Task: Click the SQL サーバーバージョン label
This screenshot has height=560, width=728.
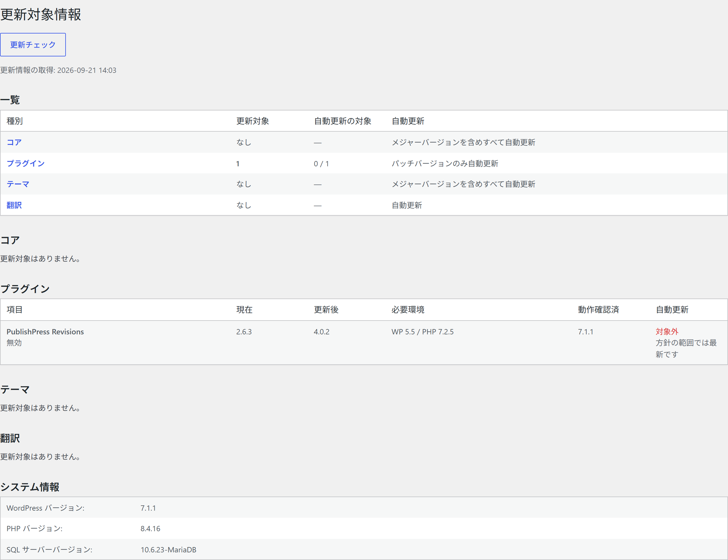Action: click(x=49, y=550)
